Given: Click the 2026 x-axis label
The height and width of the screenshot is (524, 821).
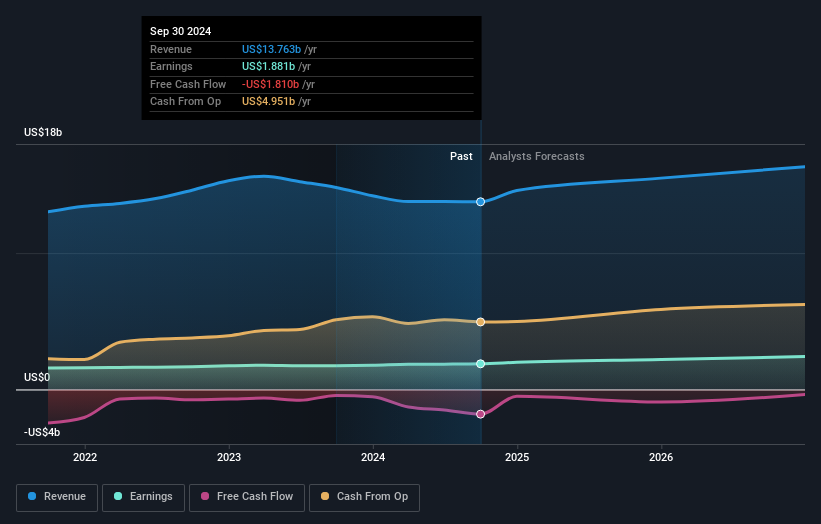Looking at the screenshot, I should (x=661, y=457).
